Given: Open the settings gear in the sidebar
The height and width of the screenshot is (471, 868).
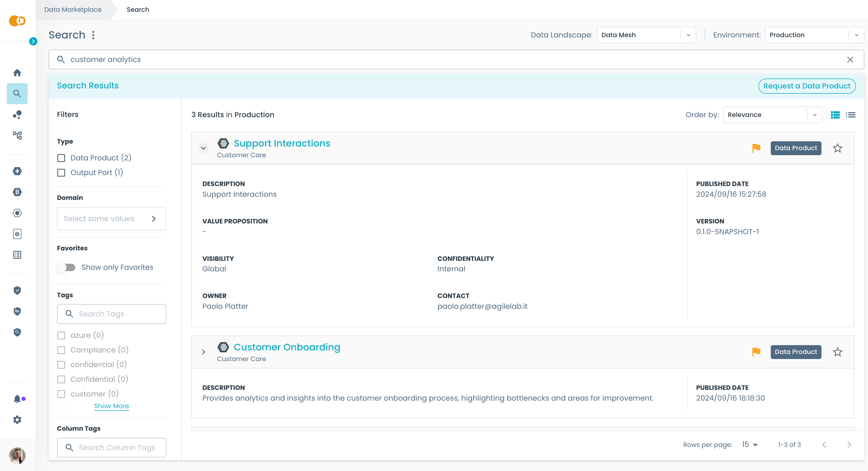Looking at the screenshot, I should click(x=17, y=420).
